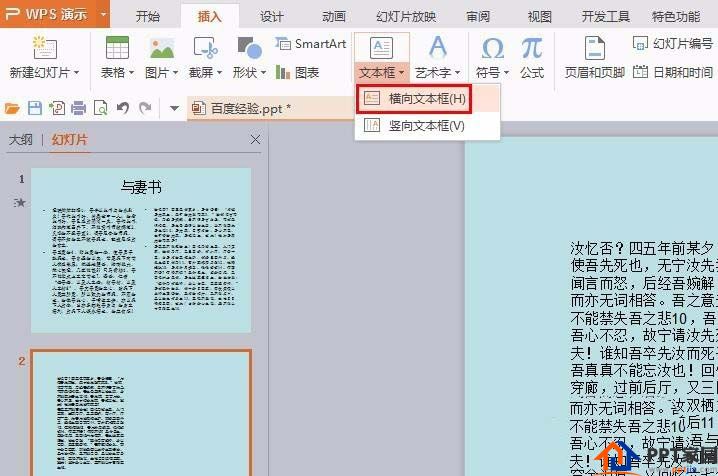Image resolution: width=718 pixels, height=476 pixels.
Task: Select the Screenshot (截屏) scissors icon
Action: [x=206, y=47]
